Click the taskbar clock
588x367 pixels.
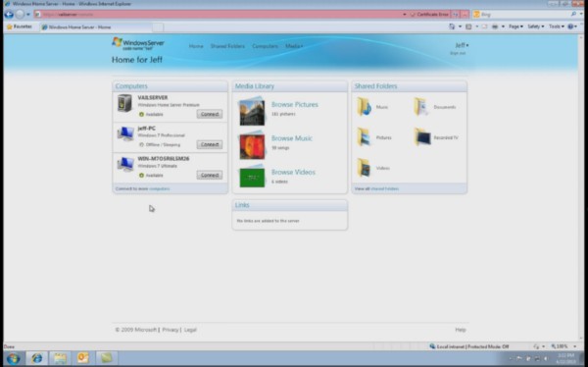[x=565, y=359]
